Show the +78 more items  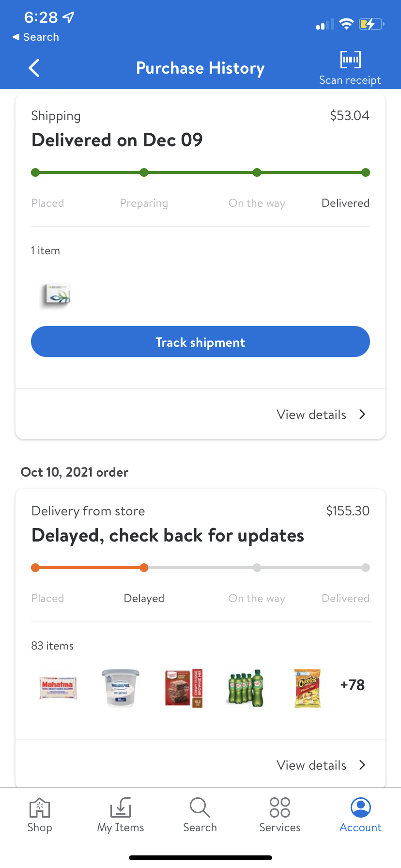(353, 685)
